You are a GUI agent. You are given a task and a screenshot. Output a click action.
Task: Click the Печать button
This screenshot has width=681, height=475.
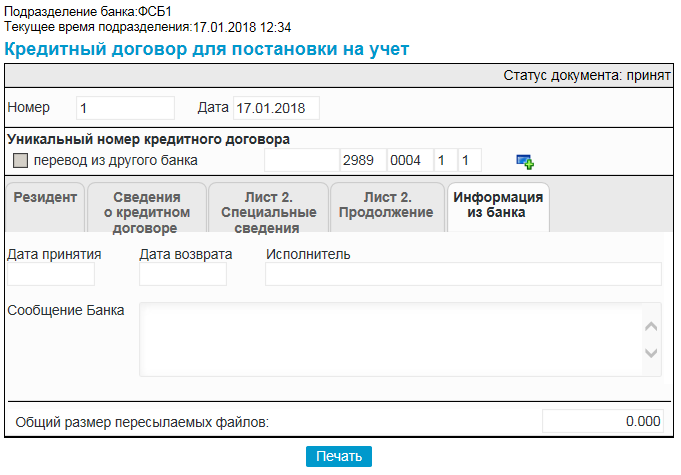339,456
